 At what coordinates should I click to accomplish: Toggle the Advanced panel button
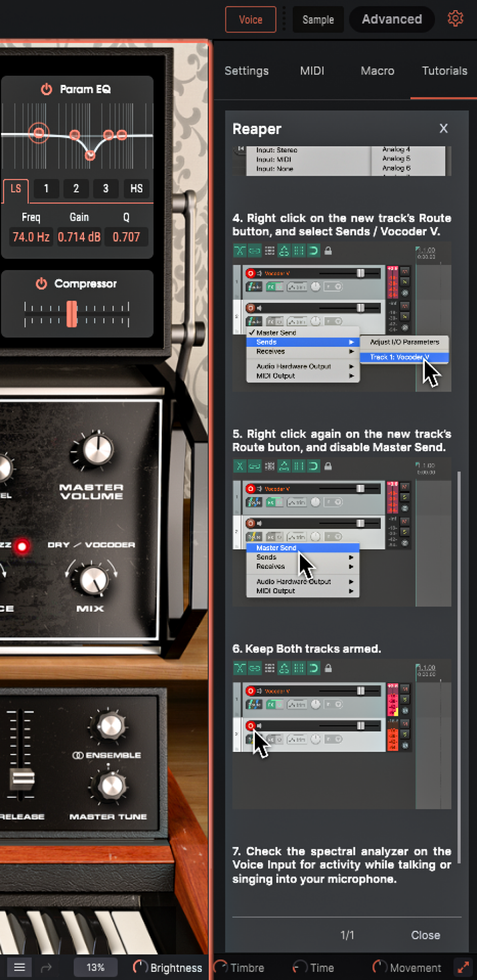click(x=392, y=19)
